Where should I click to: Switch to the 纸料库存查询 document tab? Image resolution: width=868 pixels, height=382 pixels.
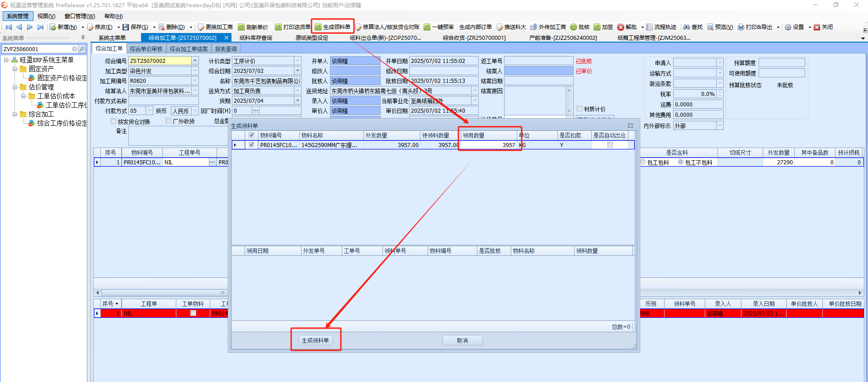tap(256, 38)
